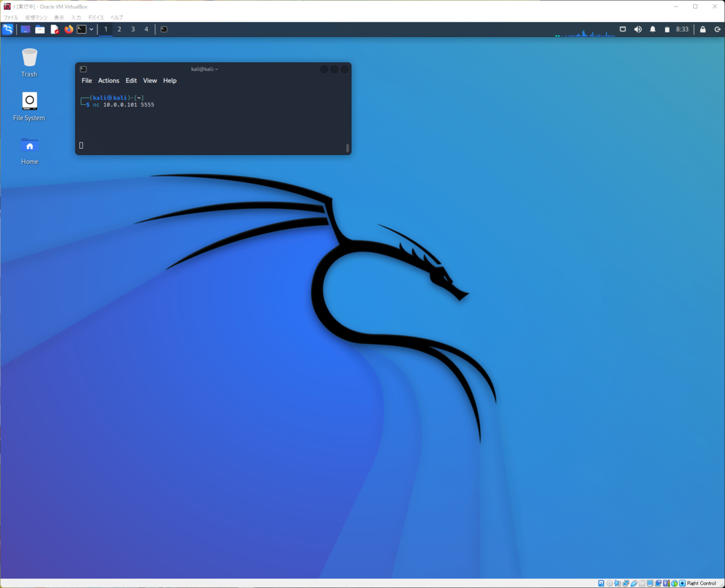
Task: Close the kali terminal window
Action: click(344, 69)
